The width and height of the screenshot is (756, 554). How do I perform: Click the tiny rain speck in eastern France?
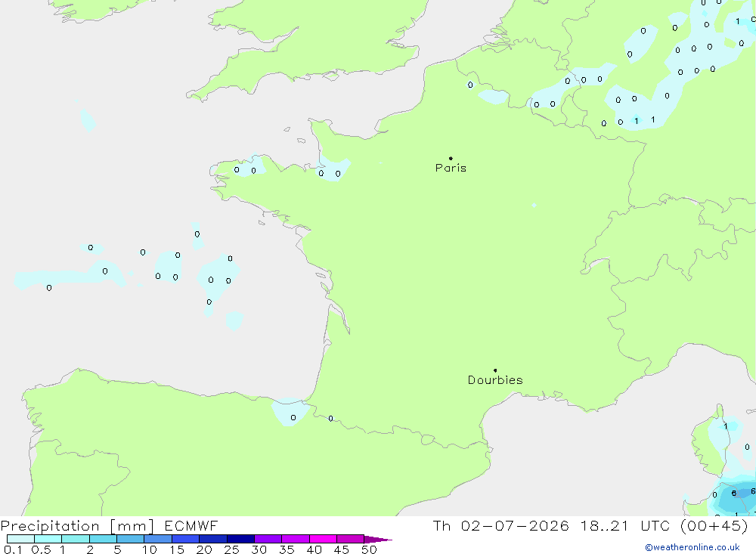[x=534, y=206]
